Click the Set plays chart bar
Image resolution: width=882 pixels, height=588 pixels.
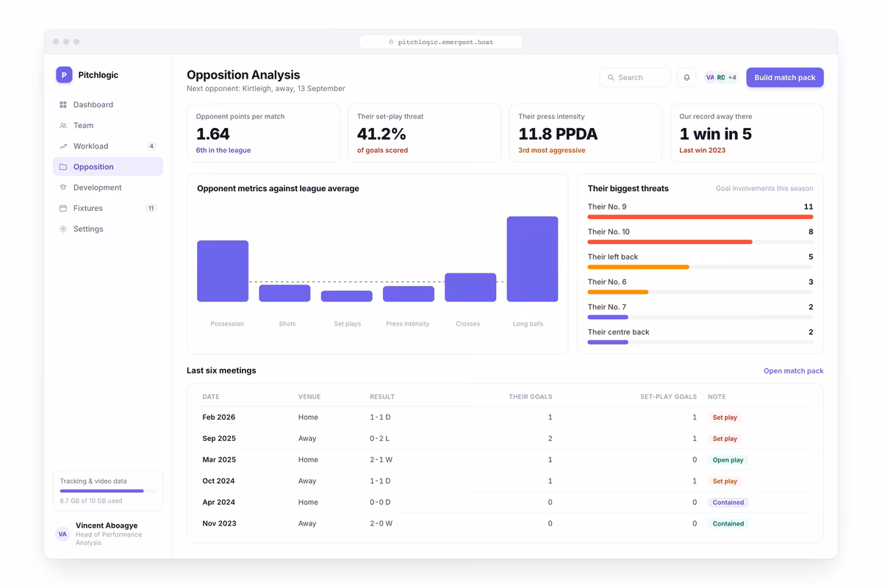click(x=347, y=296)
